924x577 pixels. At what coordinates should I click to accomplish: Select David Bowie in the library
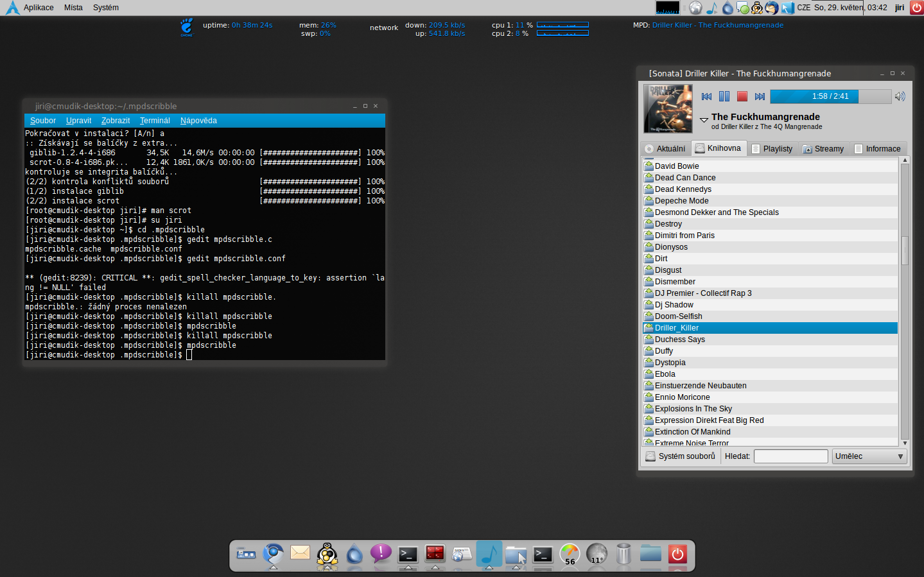770,166
